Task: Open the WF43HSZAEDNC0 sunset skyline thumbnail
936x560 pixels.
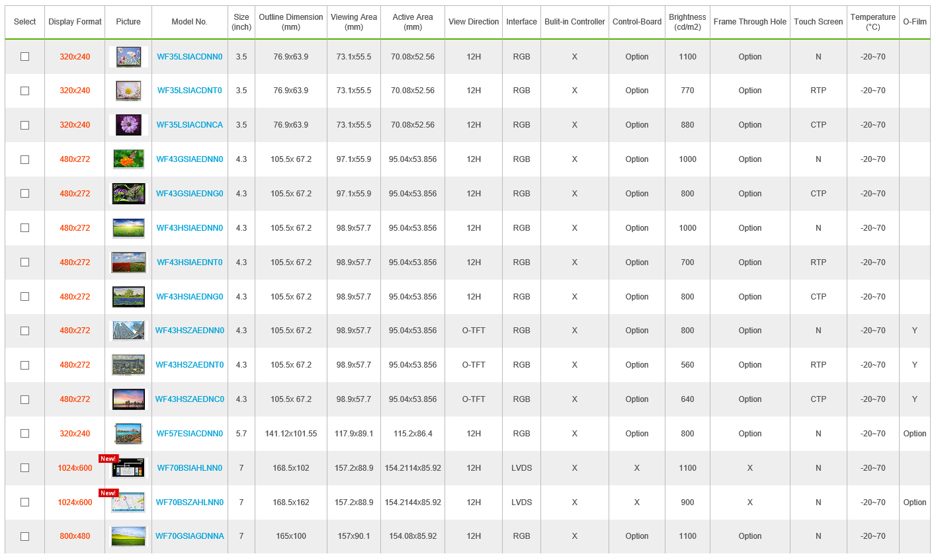Action: pyautogui.click(x=128, y=399)
